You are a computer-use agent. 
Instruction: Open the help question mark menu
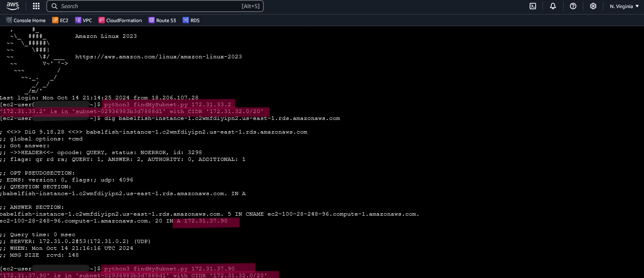573,6
